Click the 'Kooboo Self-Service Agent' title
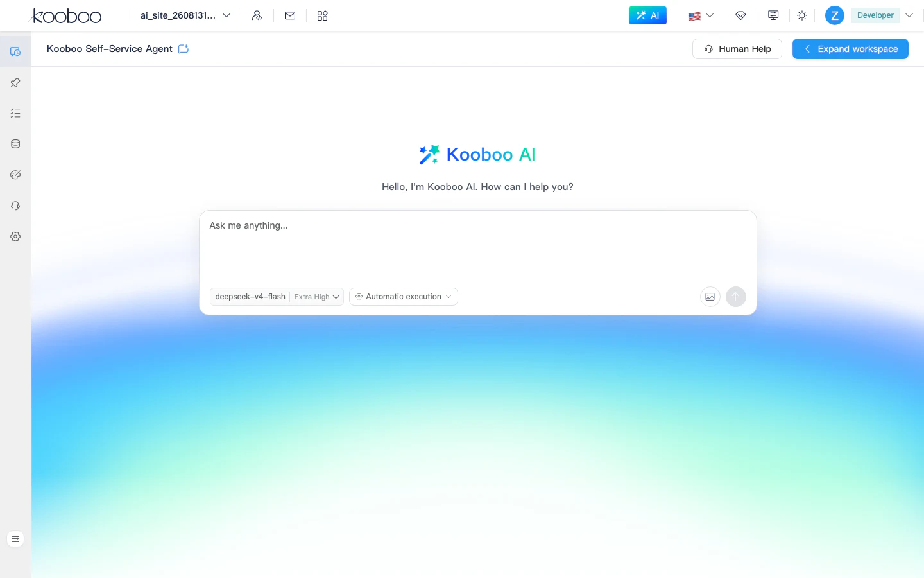This screenshot has width=924, height=578. 110,49
